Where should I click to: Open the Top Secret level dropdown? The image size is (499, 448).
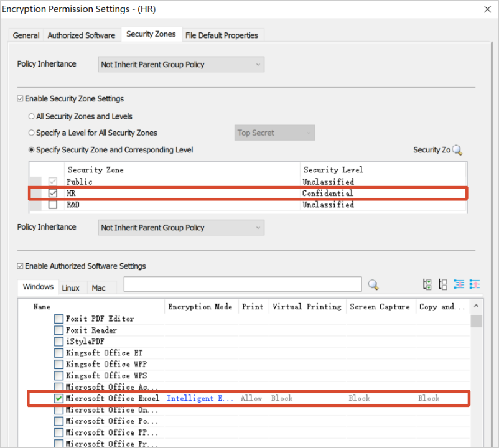click(274, 133)
